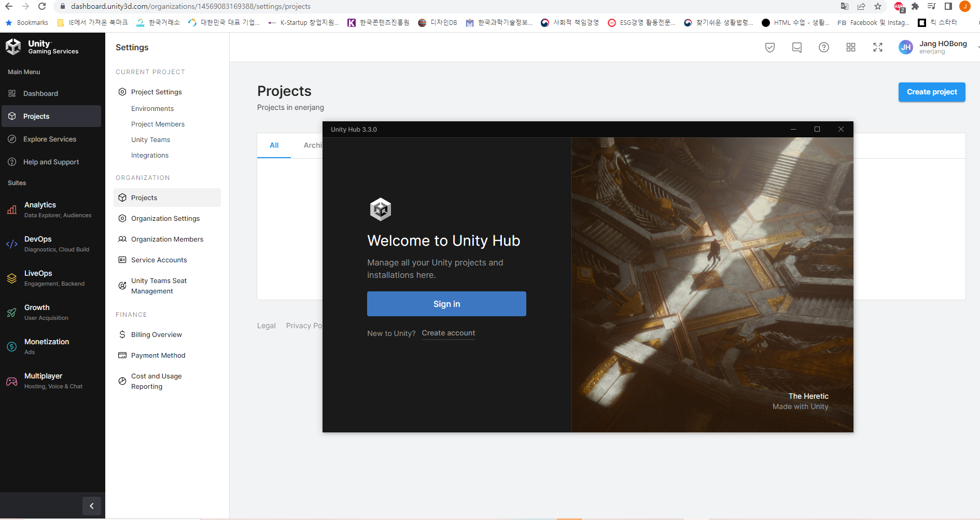Viewport: 980px width, 520px height.
Task: Open the Growth suite
Action: click(x=51, y=312)
